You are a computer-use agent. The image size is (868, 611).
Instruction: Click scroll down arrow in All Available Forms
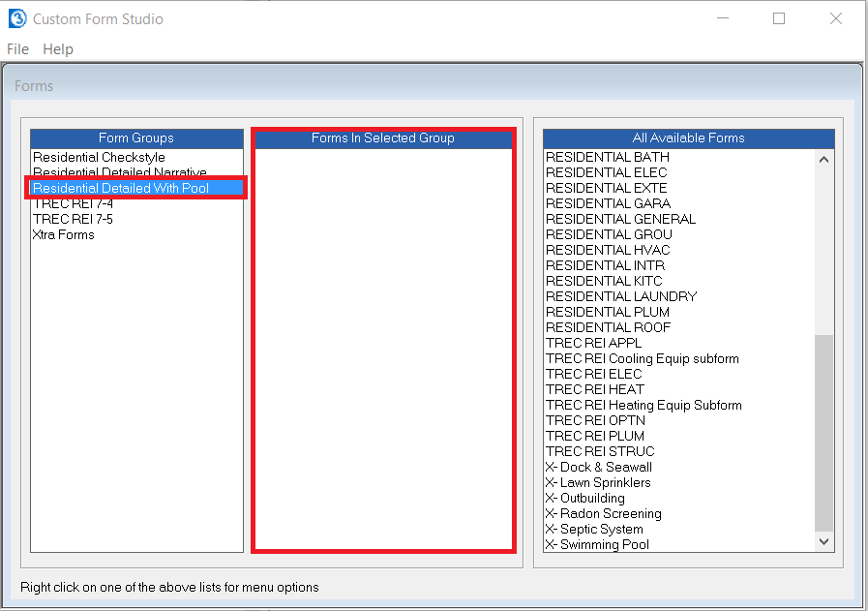coord(823,541)
